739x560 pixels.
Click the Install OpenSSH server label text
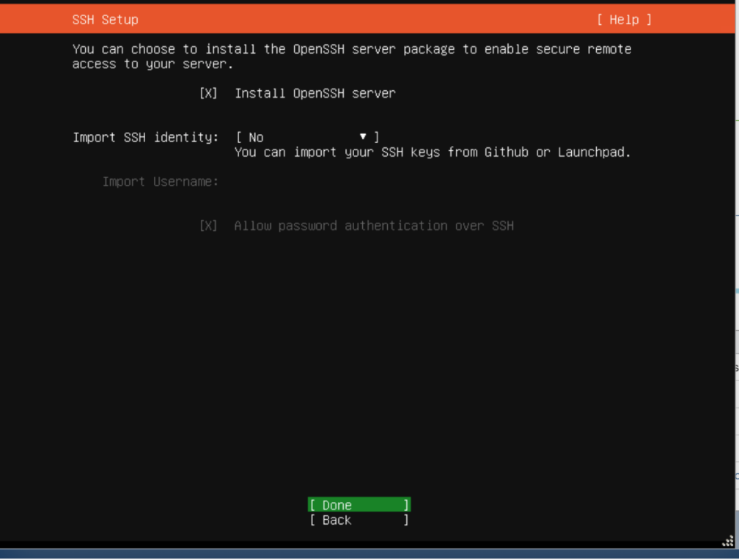pyautogui.click(x=315, y=94)
